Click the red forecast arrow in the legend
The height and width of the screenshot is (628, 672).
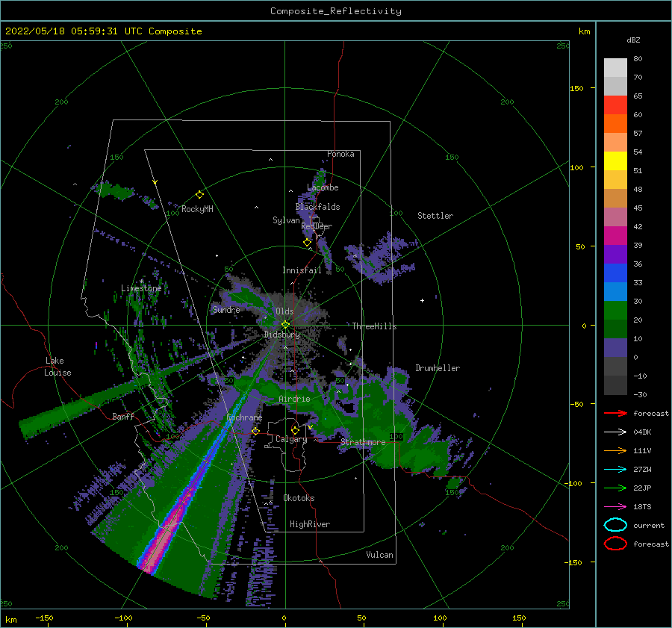[x=615, y=413]
